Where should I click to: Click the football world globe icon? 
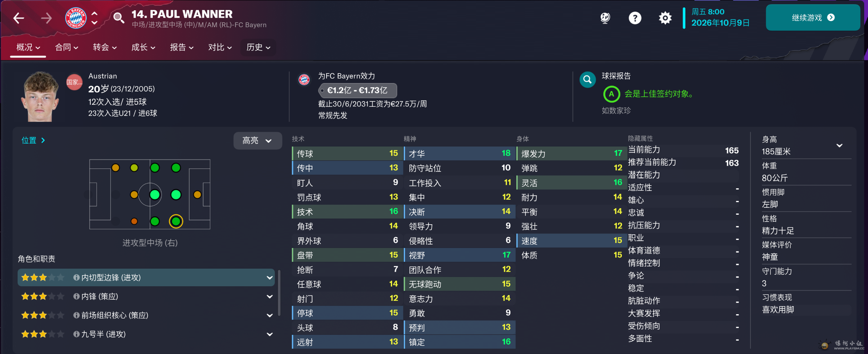point(605,18)
